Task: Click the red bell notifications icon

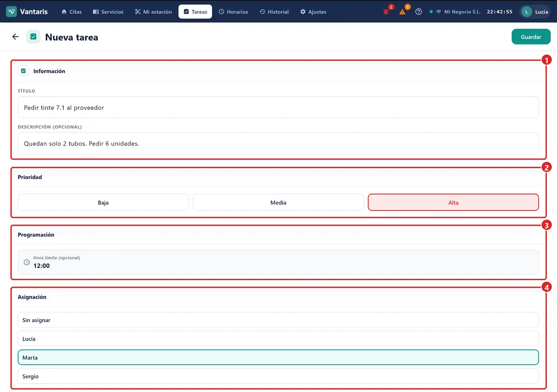Action: 386,12
